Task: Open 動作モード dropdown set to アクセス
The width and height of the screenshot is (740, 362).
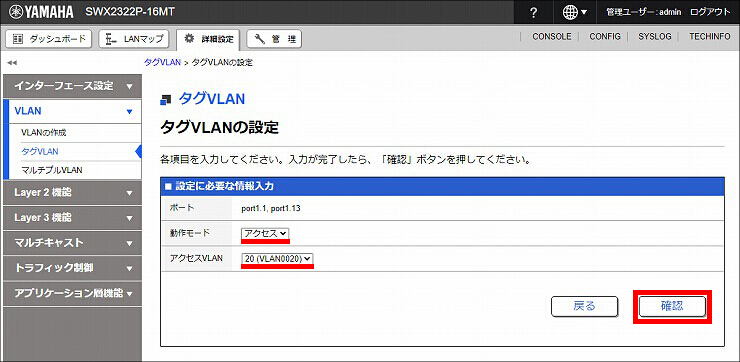Action: point(265,233)
